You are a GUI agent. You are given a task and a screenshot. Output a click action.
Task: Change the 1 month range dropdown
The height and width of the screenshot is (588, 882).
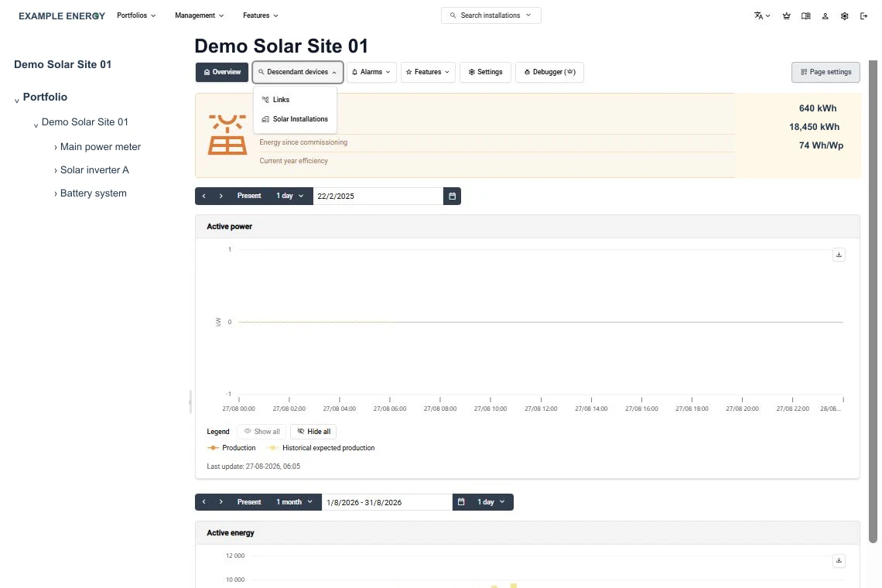[x=295, y=502]
